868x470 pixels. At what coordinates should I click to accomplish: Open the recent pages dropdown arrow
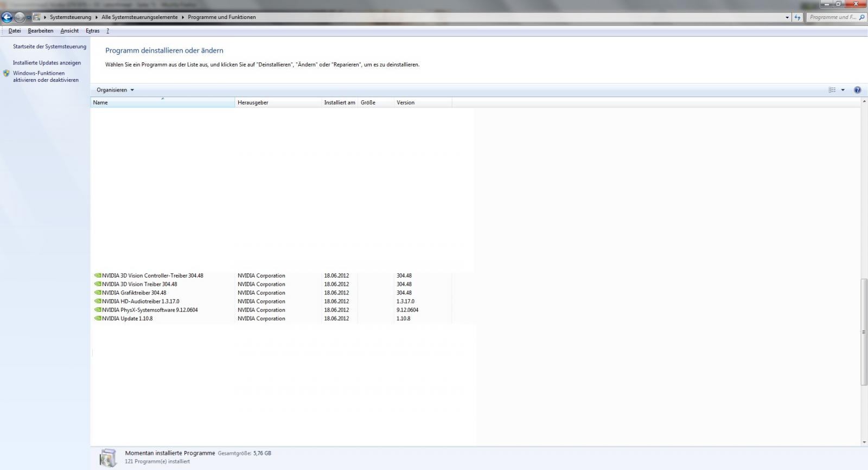(x=28, y=17)
